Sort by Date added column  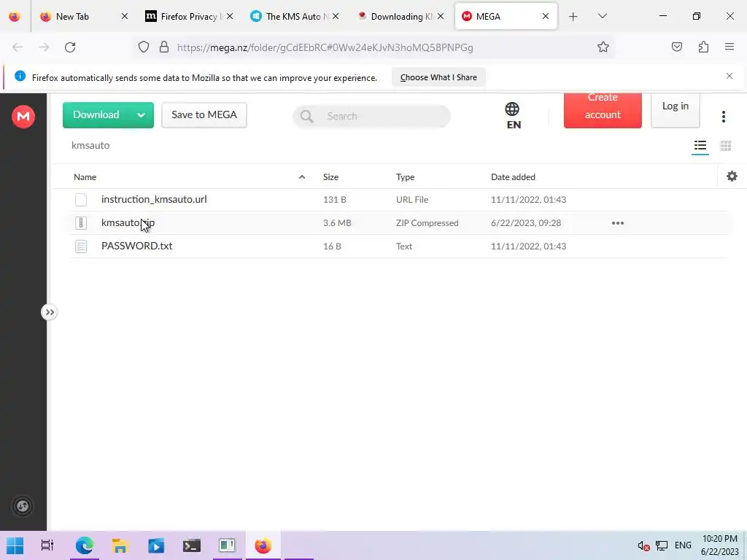[x=513, y=177]
